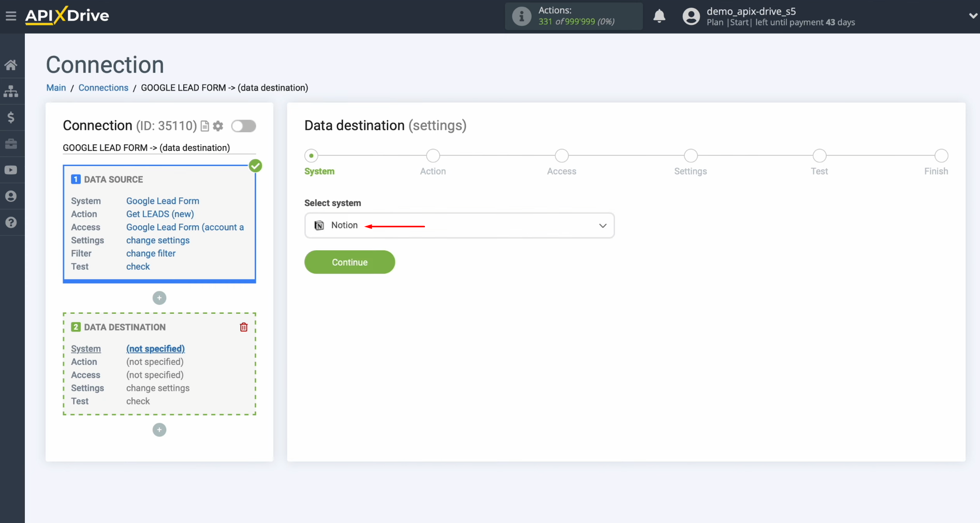This screenshot has width=980, height=523.
Task: Click the Access step circle in the progress bar
Action: (561, 155)
